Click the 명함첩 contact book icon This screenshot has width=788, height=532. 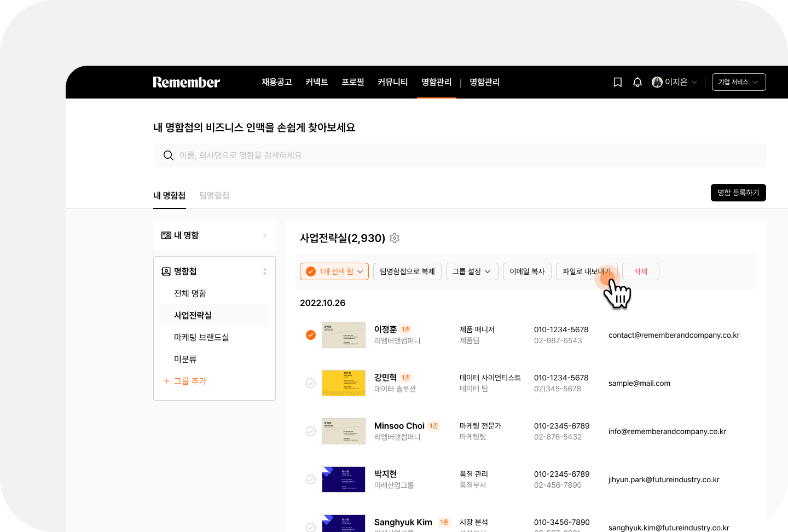tap(166, 271)
